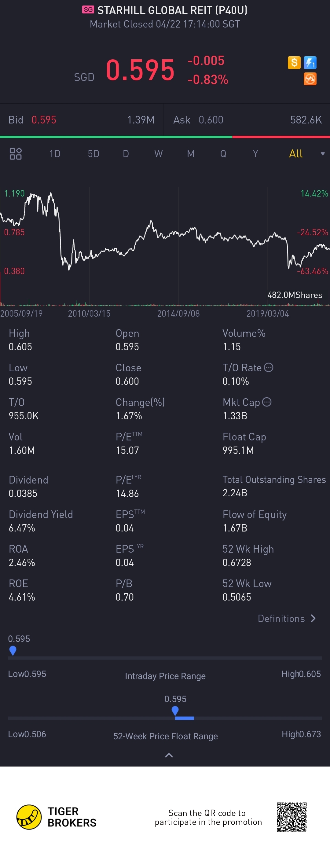
Task: Open the chart layout grid icon
Action: tap(16, 154)
